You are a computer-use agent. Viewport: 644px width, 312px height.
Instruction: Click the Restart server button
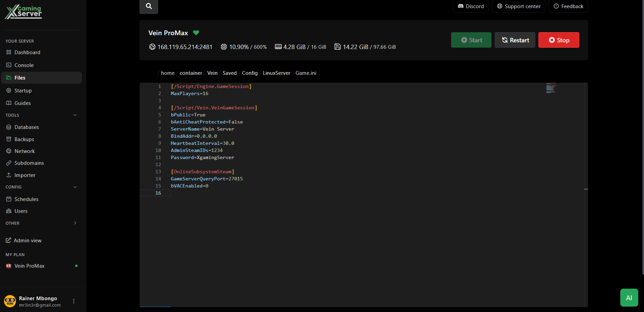[x=515, y=40]
